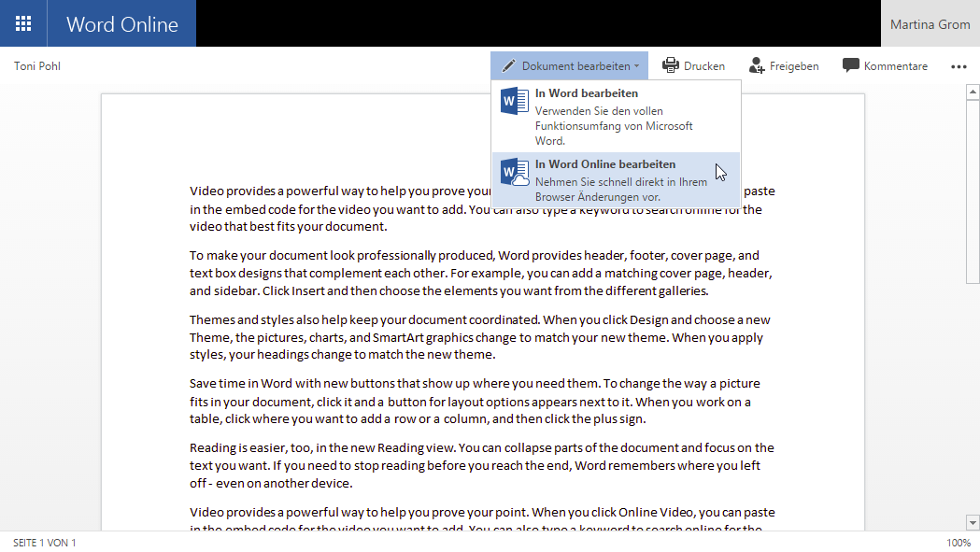
Task: Click the Word desktop icon in dropdown
Action: pyautogui.click(x=515, y=101)
